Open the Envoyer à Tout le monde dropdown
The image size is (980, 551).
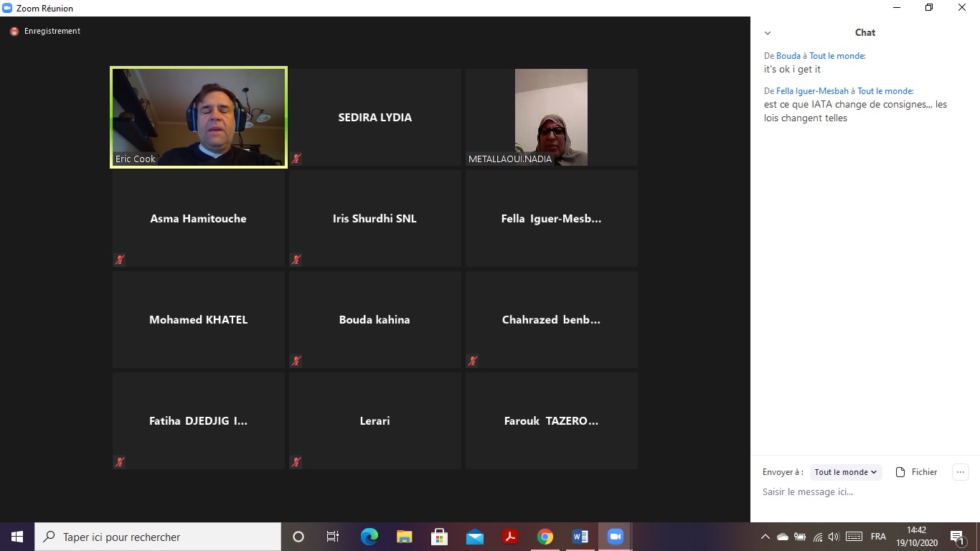pyautogui.click(x=846, y=472)
